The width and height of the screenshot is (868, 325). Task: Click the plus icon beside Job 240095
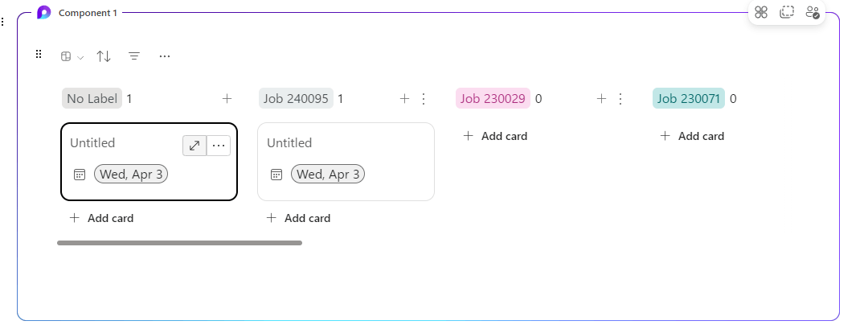[405, 99]
